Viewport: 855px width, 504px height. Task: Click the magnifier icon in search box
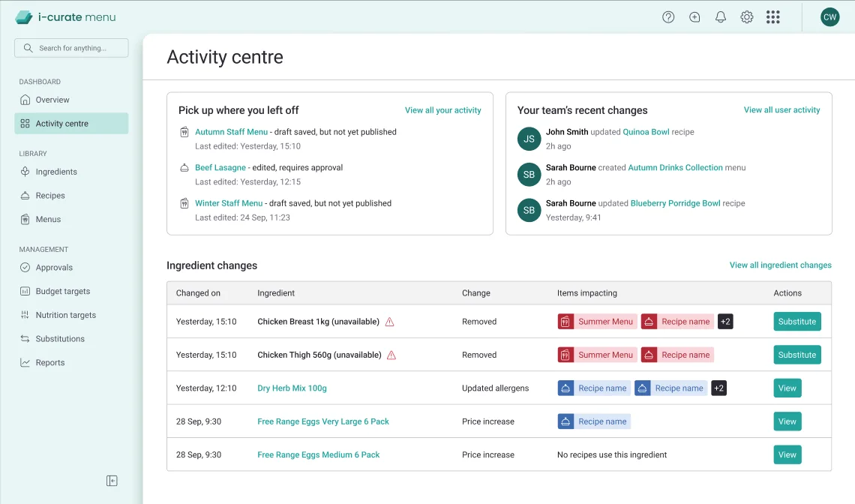tap(28, 48)
